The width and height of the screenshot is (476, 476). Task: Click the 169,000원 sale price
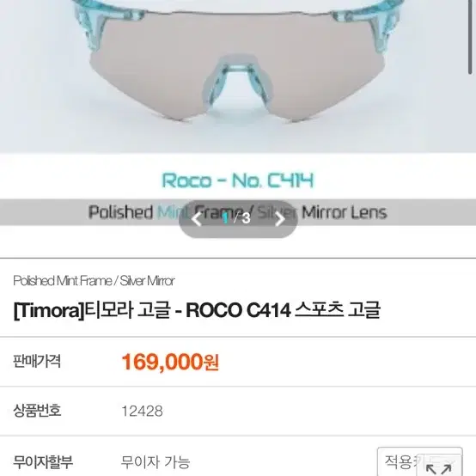tap(170, 362)
